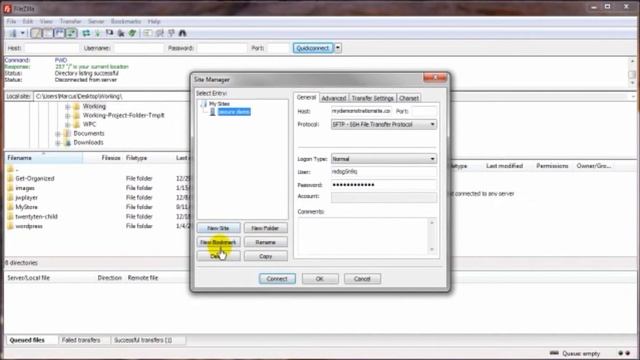Select the Queued files tab
This screenshot has width=640, height=360.
click(x=27, y=340)
